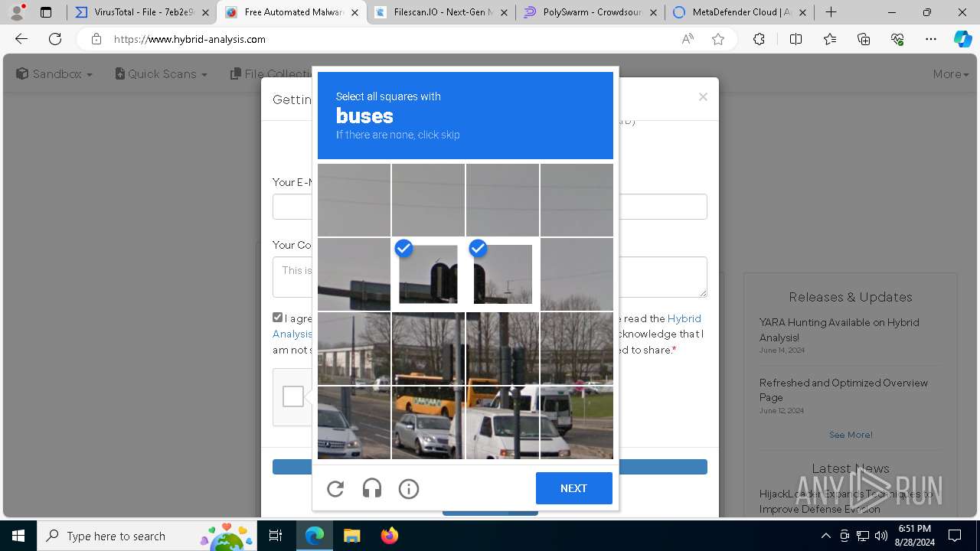Open volume control in tray
Screen dimensions: 980x551
click(881, 536)
